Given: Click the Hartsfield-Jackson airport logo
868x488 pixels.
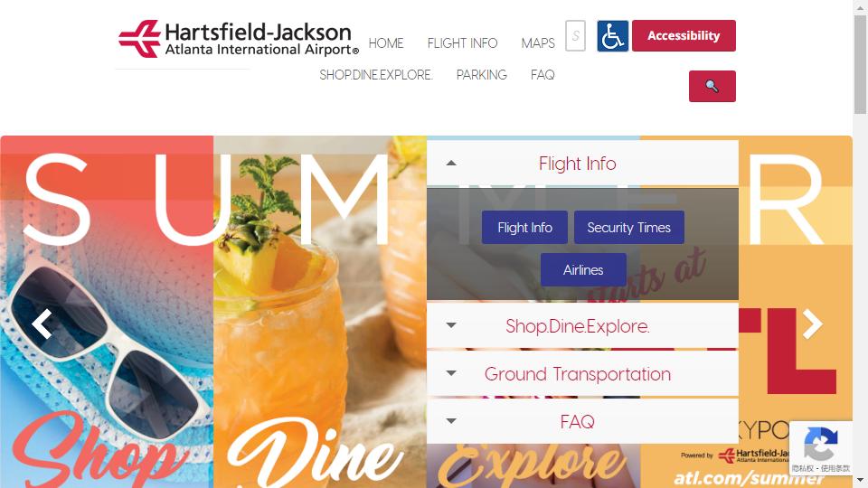Looking at the screenshot, I should pos(239,39).
